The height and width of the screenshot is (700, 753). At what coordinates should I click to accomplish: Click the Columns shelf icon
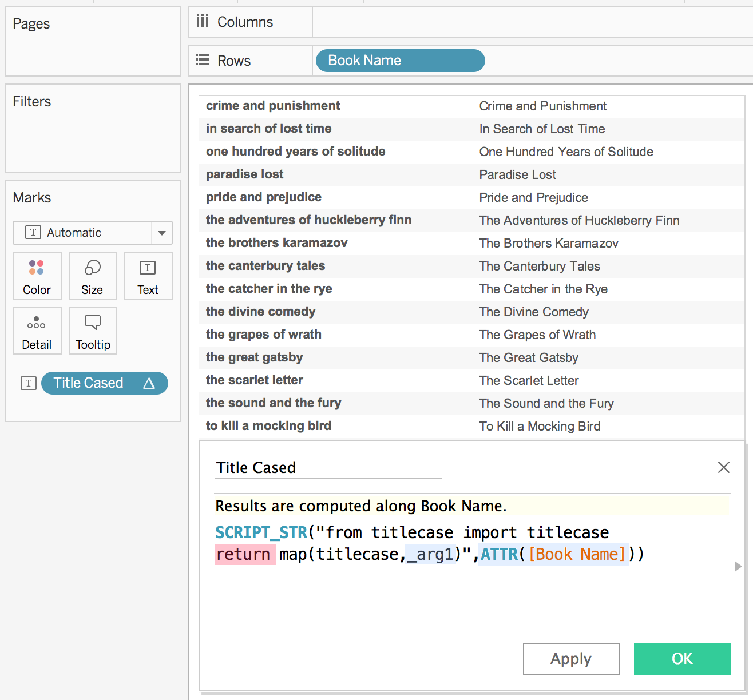click(x=203, y=21)
